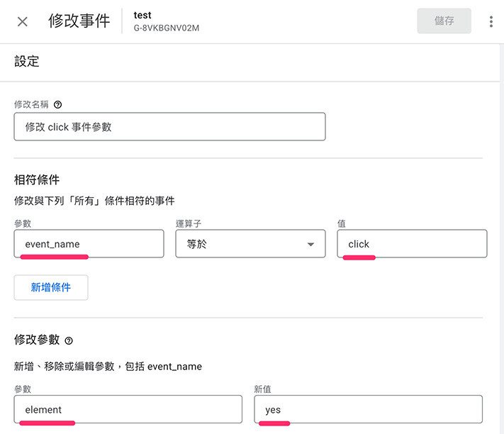Select the 值 field containing click
Image resolution: width=504 pixels, height=434 pixels.
coord(412,244)
